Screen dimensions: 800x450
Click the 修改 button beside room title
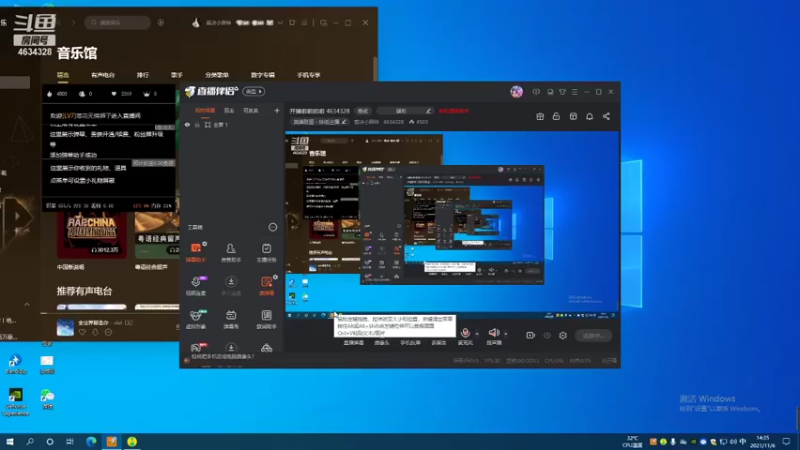363,111
